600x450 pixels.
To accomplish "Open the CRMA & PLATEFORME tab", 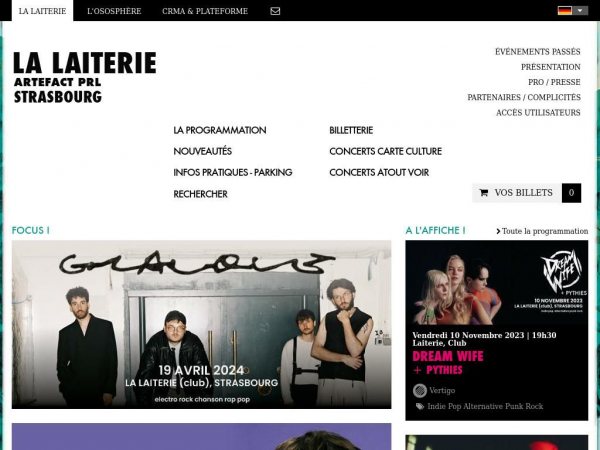I will coord(205,11).
